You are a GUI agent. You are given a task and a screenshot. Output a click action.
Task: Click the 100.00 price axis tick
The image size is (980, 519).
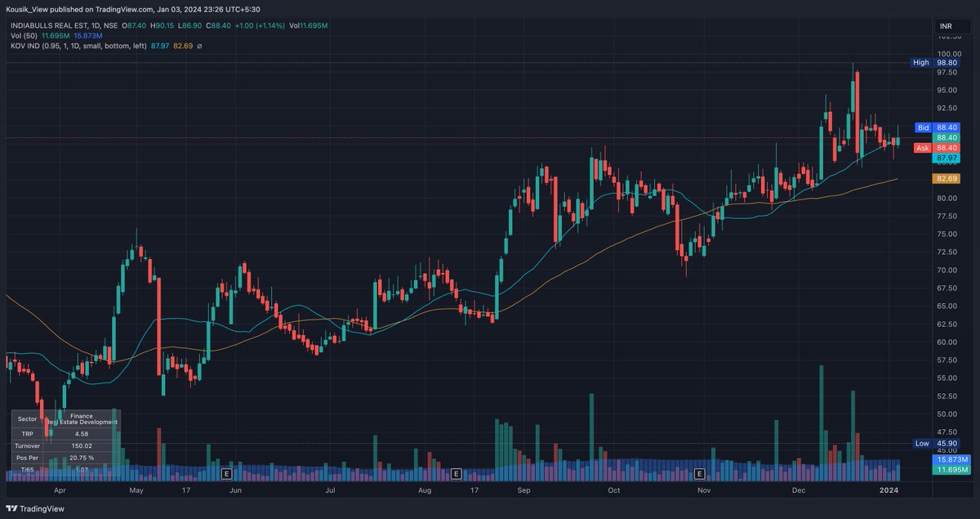[x=947, y=54]
